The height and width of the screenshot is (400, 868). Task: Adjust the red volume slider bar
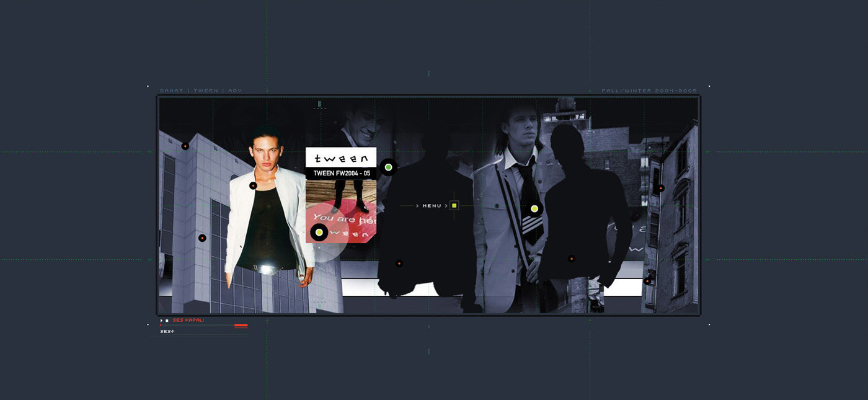[241, 325]
